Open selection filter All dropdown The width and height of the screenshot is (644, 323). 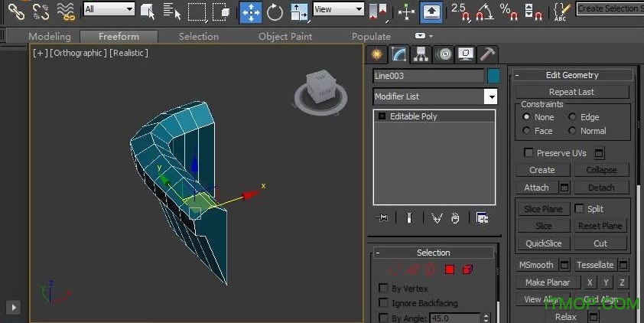pyautogui.click(x=109, y=8)
